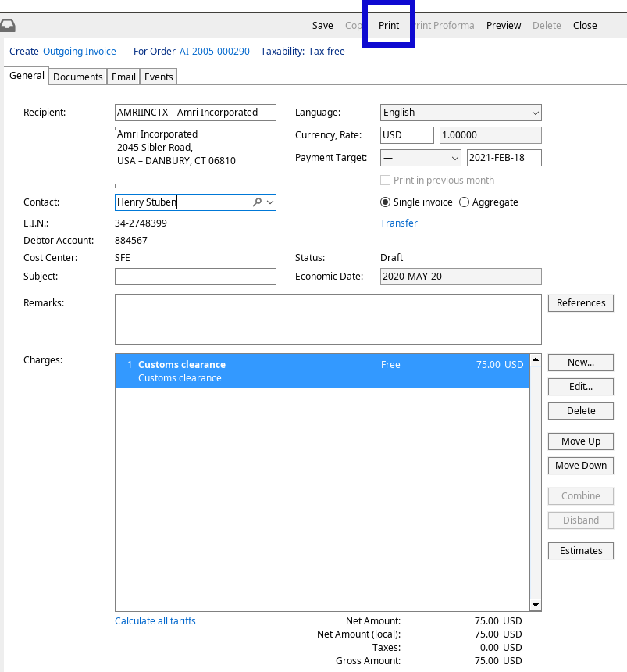Select the Single invoice radio button

(x=385, y=202)
